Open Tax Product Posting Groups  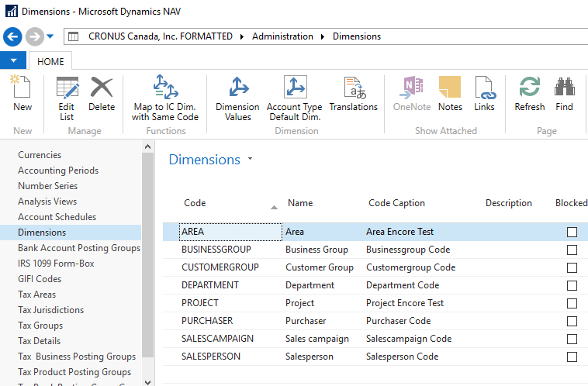pyautogui.click(x=74, y=372)
